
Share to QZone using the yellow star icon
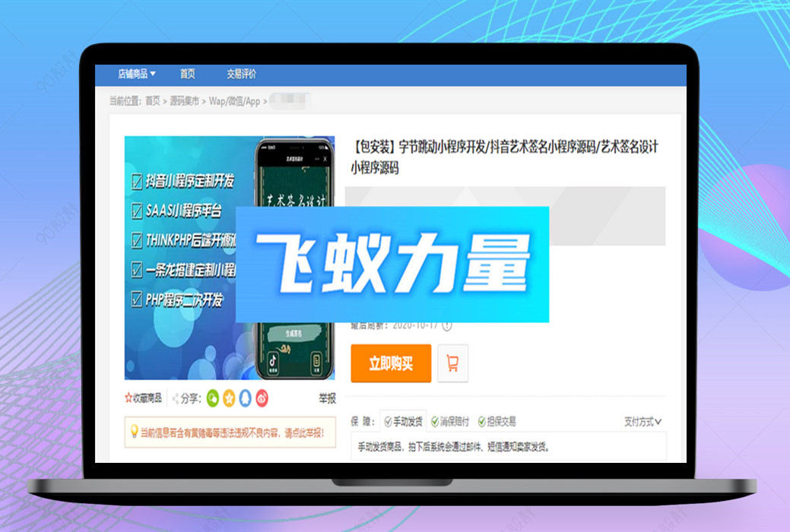coord(229,397)
